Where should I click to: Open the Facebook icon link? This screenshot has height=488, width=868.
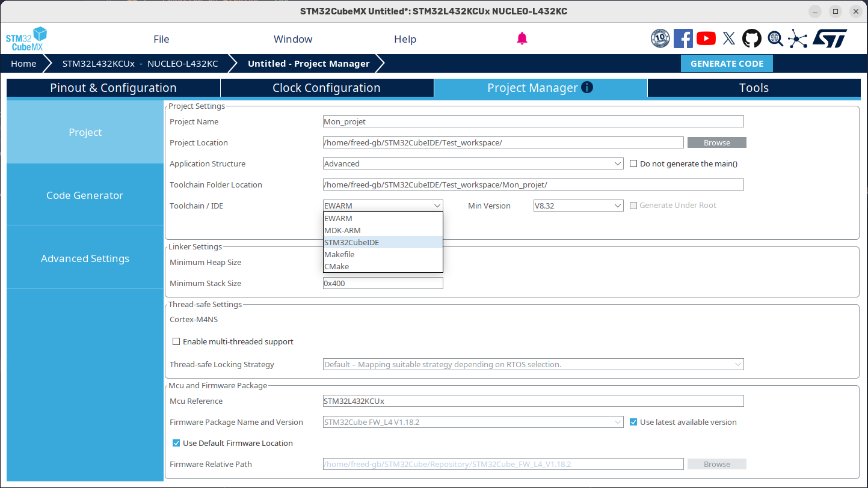coord(683,39)
